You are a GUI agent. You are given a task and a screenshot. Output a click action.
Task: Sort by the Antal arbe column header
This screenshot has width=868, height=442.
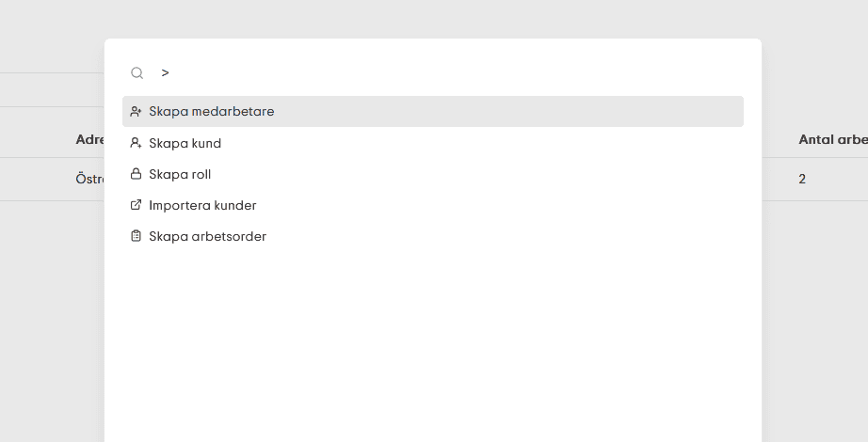(832, 140)
